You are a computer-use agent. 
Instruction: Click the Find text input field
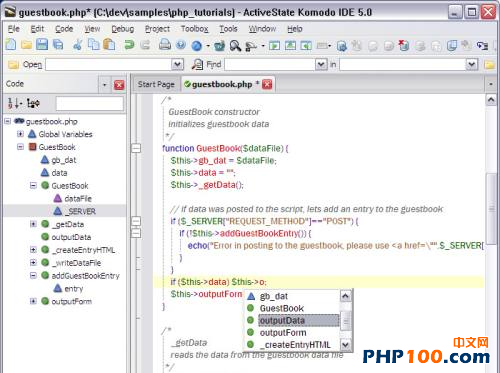click(x=270, y=64)
